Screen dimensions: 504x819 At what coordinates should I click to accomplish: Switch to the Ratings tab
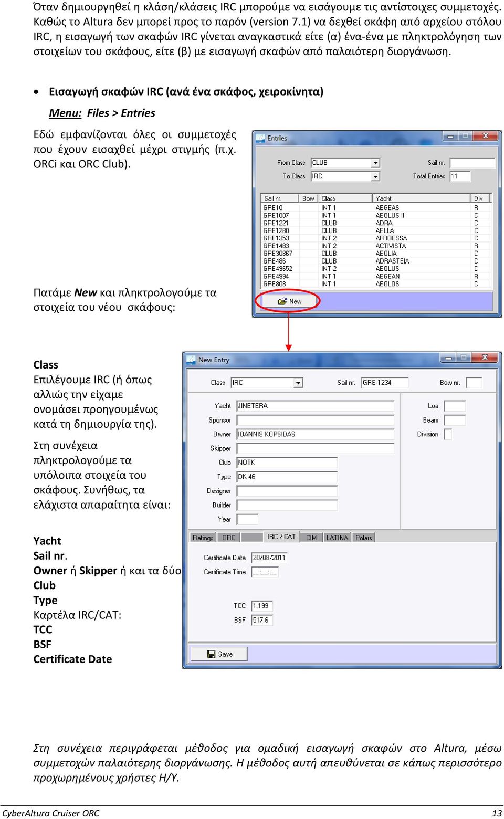203,538
